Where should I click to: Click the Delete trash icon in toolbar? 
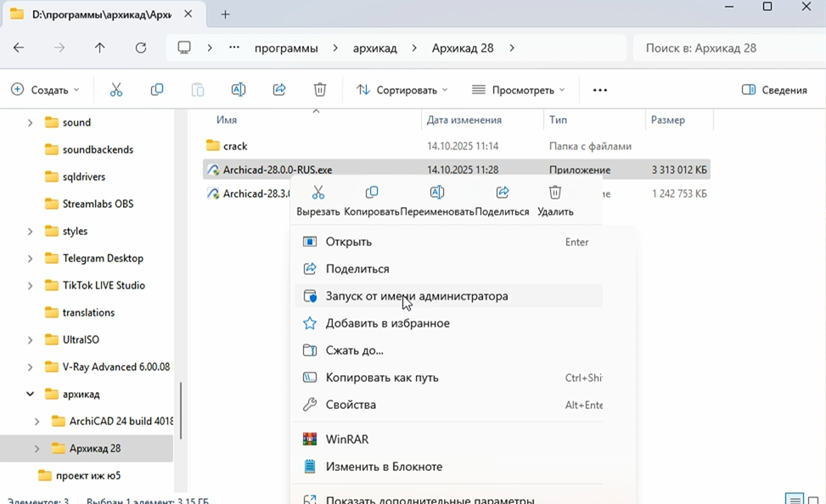(x=320, y=90)
